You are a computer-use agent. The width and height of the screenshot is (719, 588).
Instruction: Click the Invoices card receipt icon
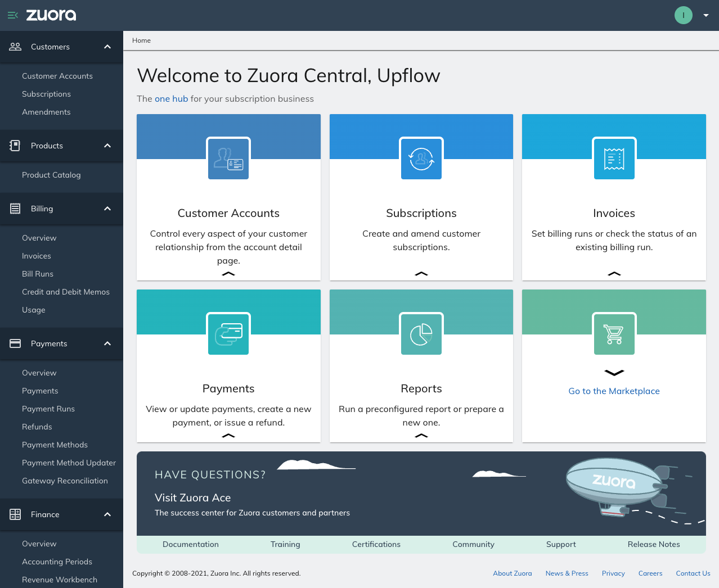(x=614, y=159)
